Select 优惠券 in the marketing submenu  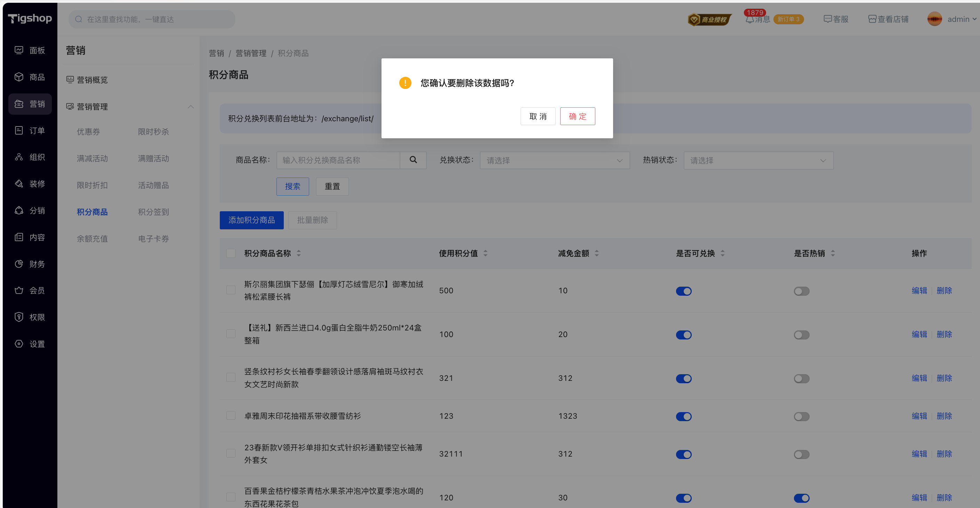[88, 132]
